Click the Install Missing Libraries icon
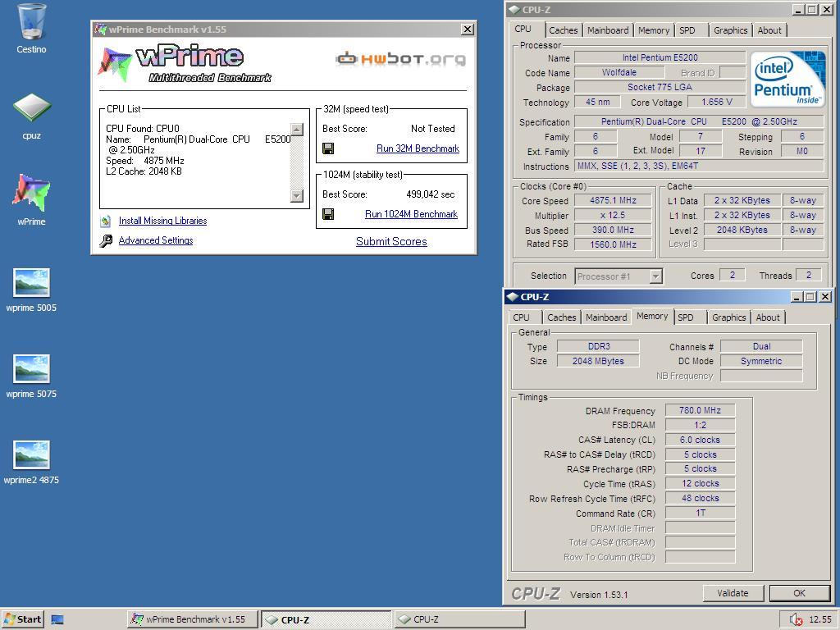Screen dimensions: 840x630 (x=106, y=221)
